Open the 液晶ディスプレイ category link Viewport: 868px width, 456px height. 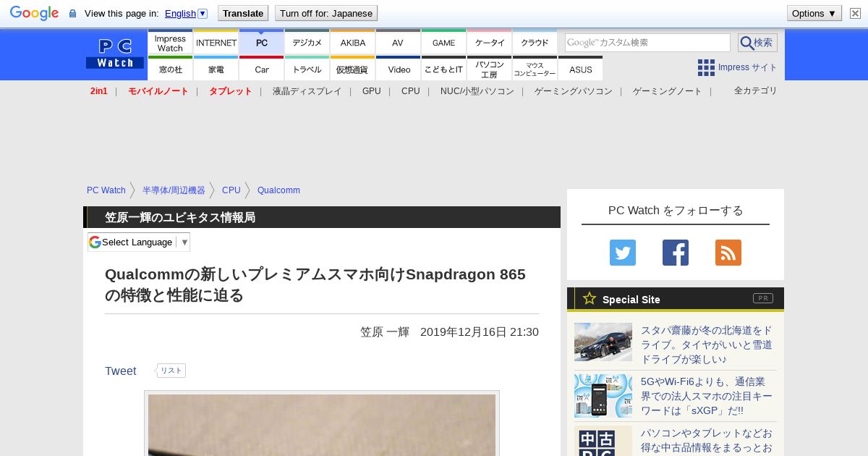click(307, 91)
